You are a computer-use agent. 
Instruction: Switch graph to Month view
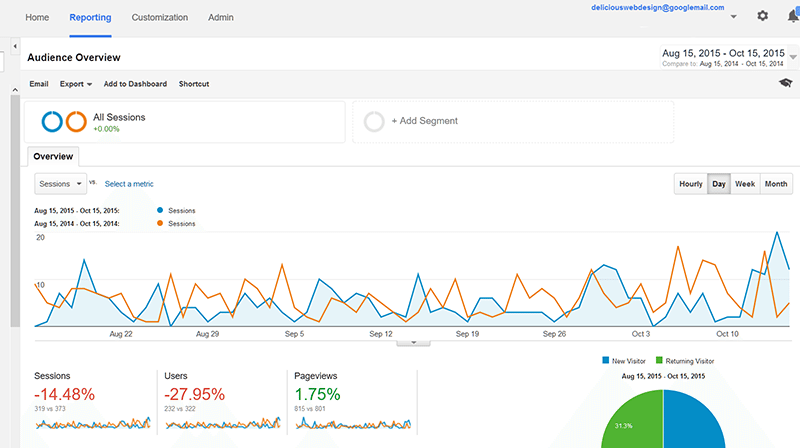coord(776,184)
